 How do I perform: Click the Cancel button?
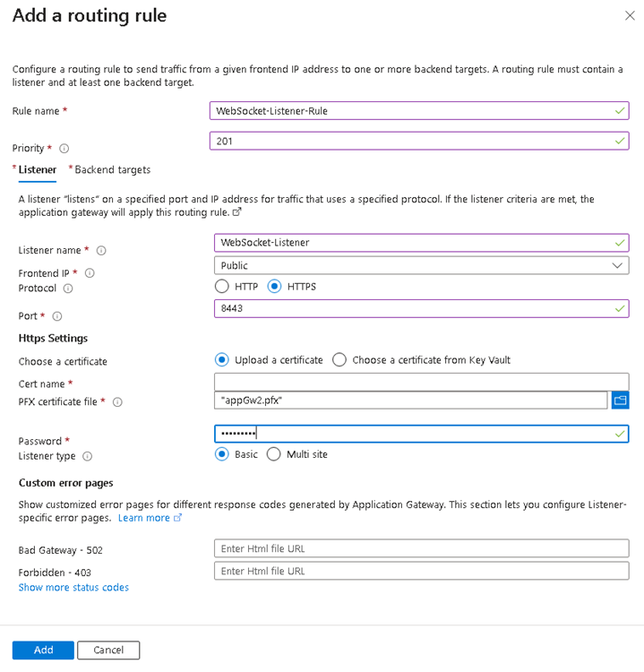[x=108, y=650]
